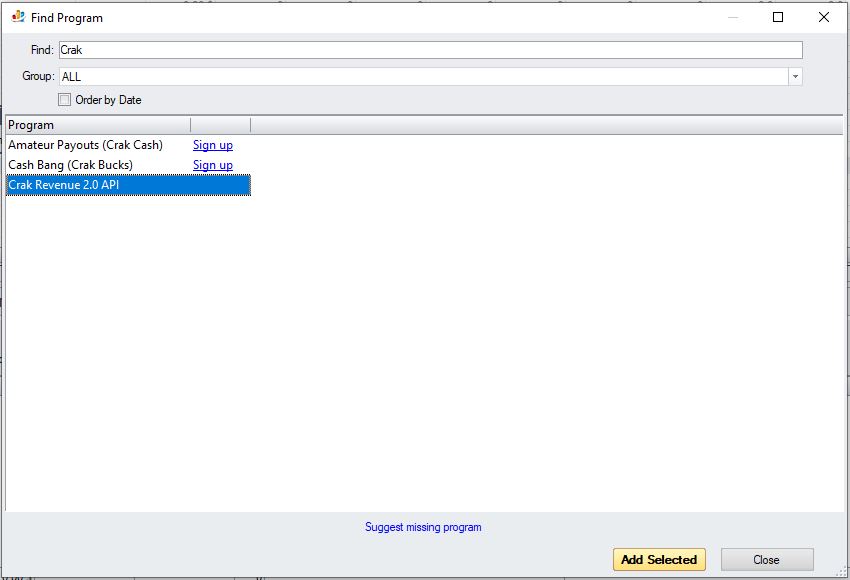Close the dialog with the title bar X
This screenshot has height=580, width=850.
click(823, 17)
